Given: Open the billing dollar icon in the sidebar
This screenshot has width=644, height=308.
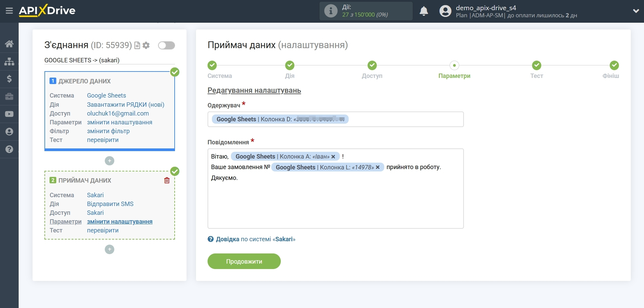Looking at the screenshot, I should (x=9, y=79).
